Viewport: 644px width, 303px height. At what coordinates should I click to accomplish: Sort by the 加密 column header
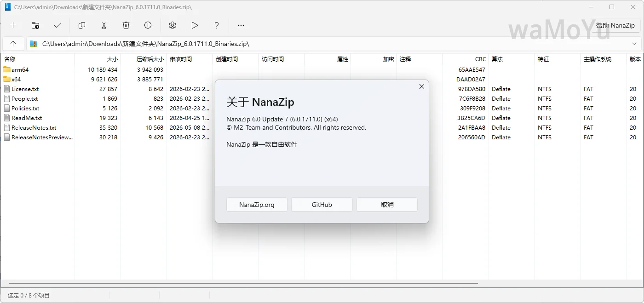click(374, 59)
